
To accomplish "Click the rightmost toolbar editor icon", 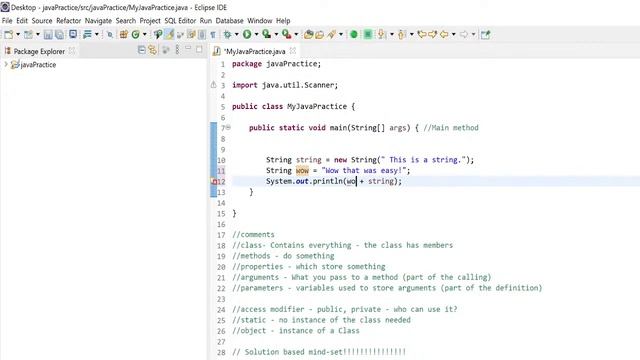I will [x=485, y=35].
